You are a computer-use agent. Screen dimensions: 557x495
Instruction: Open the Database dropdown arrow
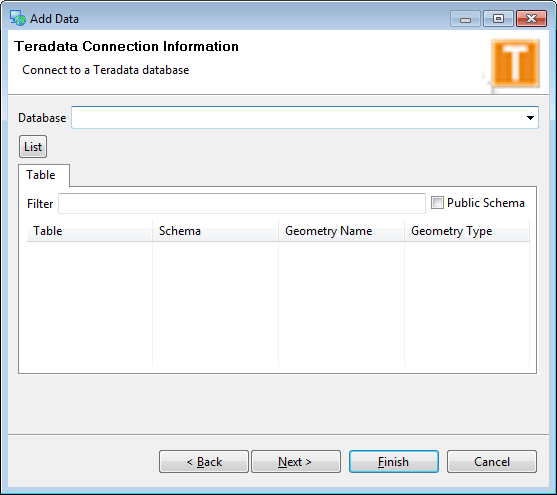530,118
